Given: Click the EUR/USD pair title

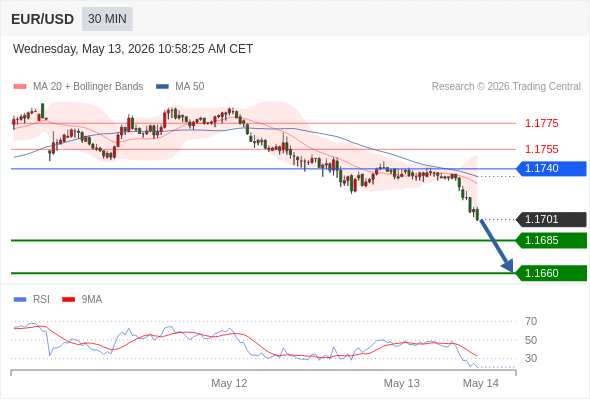Looking at the screenshot, I should (x=43, y=19).
